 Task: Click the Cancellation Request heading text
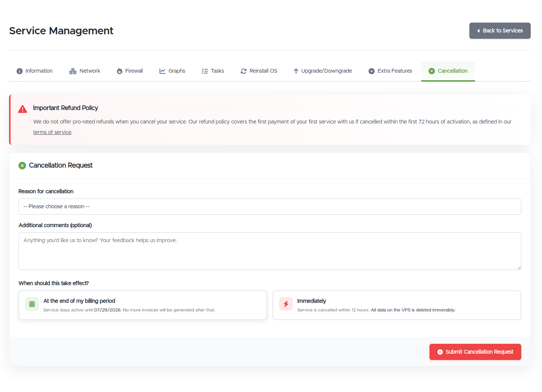pos(61,166)
